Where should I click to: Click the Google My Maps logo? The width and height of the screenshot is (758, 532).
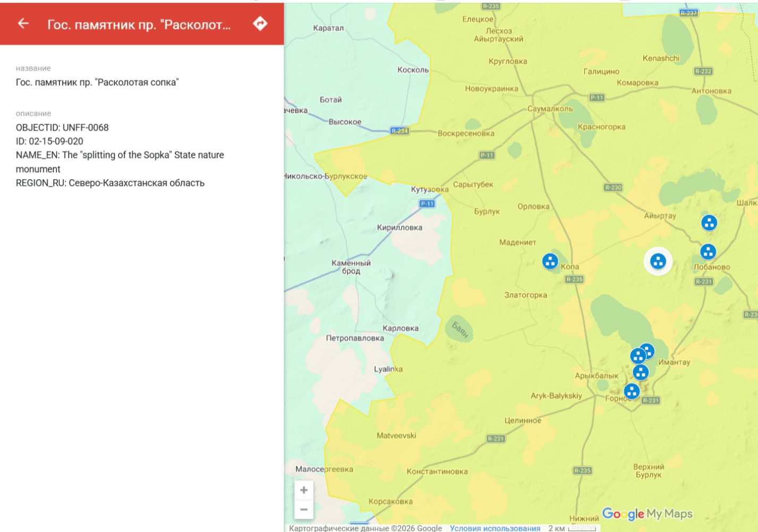tap(647, 514)
